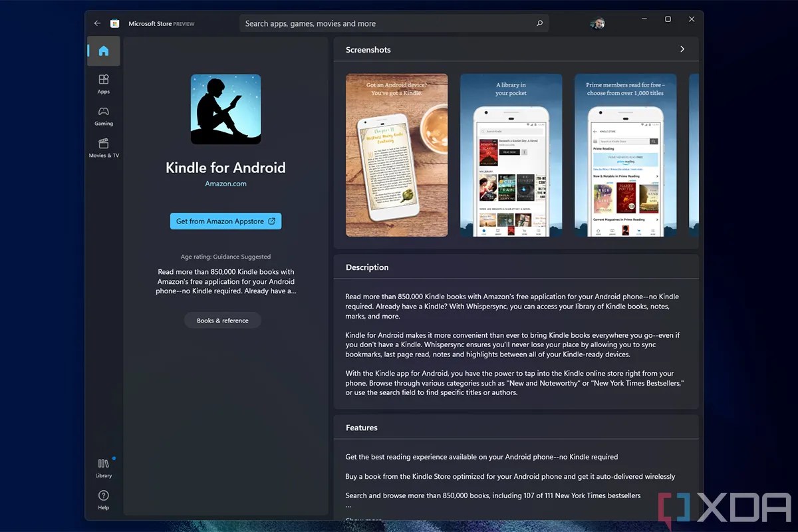The image size is (798, 532).
Task: Close the Microsoft Store window
Action: coord(690,19)
